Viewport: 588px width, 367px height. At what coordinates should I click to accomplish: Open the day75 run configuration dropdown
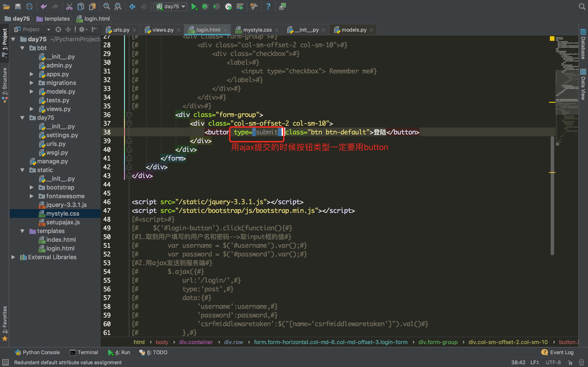(x=171, y=6)
